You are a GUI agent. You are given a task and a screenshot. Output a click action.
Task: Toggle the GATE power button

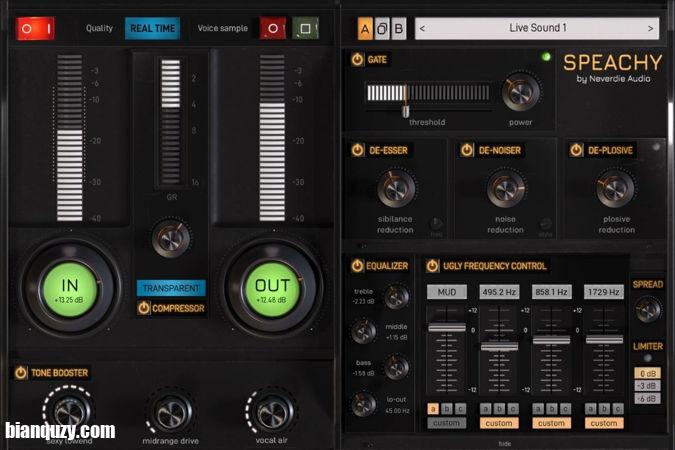pos(357,59)
